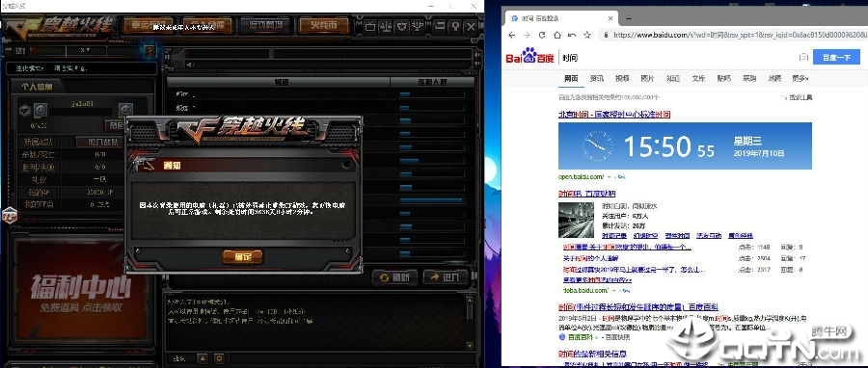The image size is (868, 368).
Task: Click the camera image-search icon in Baidu box
Action: [x=803, y=58]
